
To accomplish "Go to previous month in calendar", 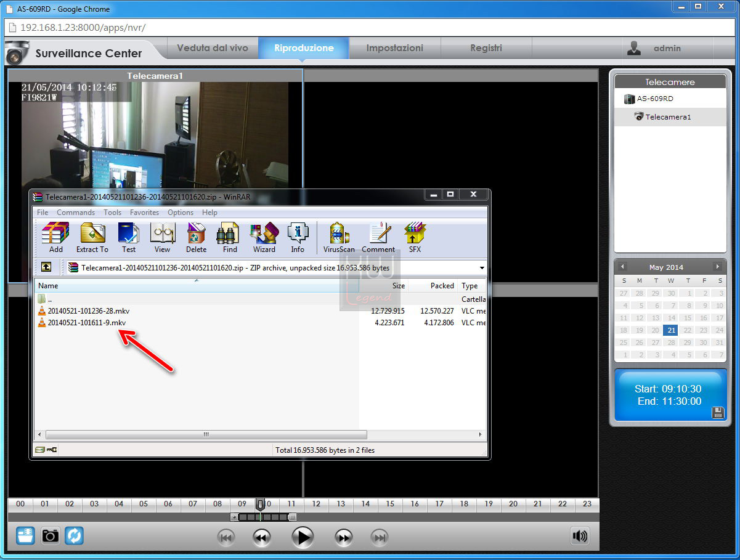I will coord(622,267).
